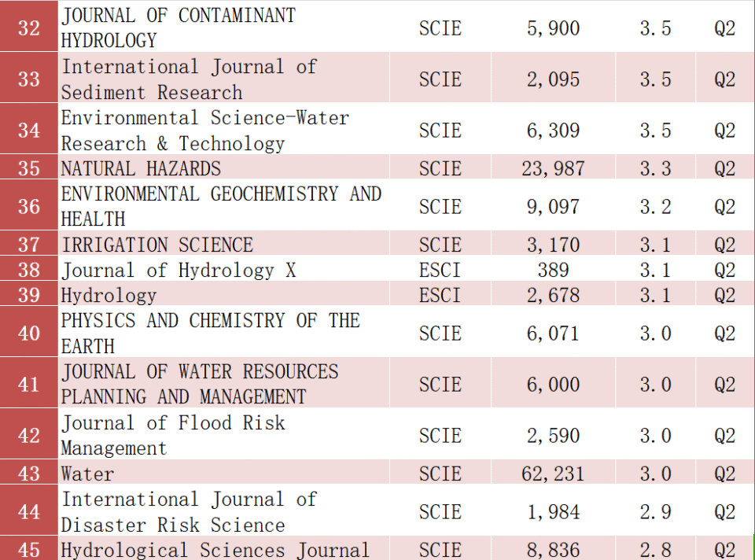Click the Journal of Hydrology X cell
The height and width of the screenshot is (560, 755).
pos(179,270)
